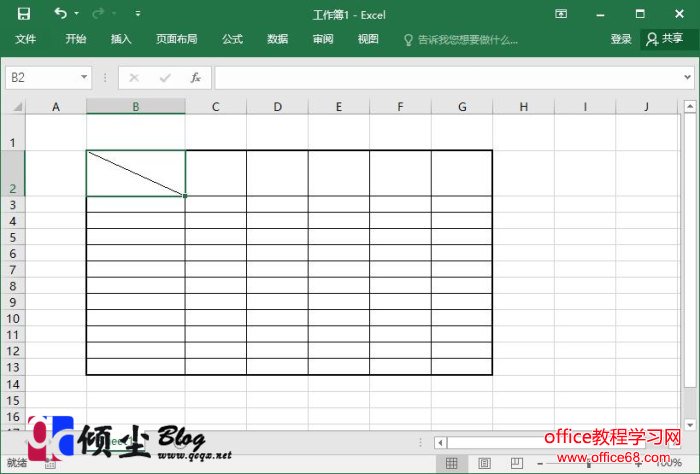Screen dimensions: 700x474
Task: Select column C header
Action: (x=216, y=107)
